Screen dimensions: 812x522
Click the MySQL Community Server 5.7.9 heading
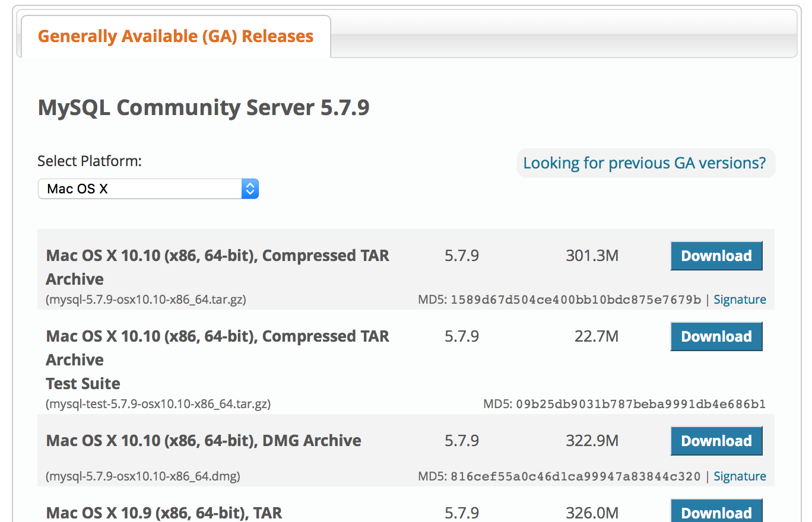click(203, 108)
